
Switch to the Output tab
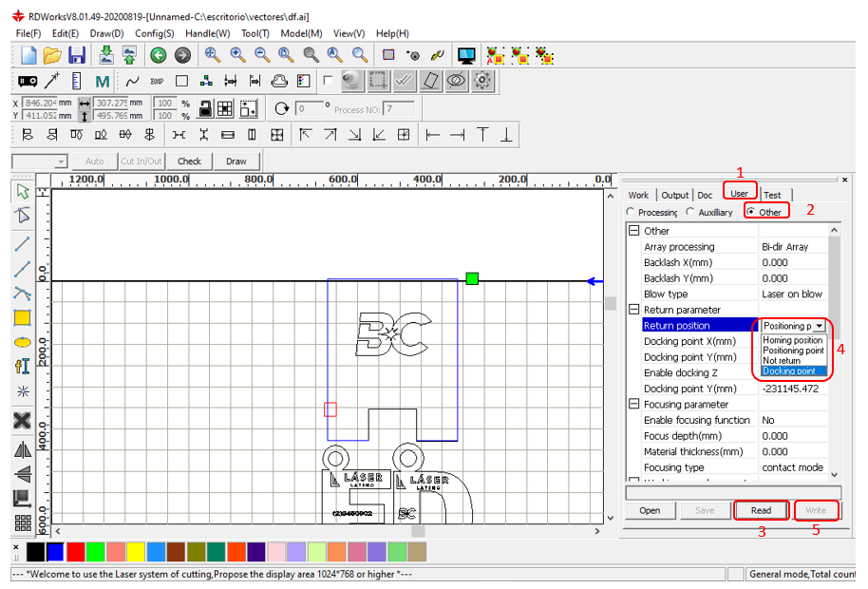coord(675,195)
